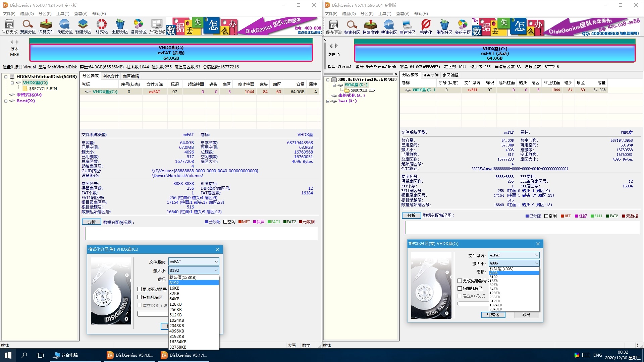Click Search Partition (搜索分区) icon in left window

click(28, 26)
